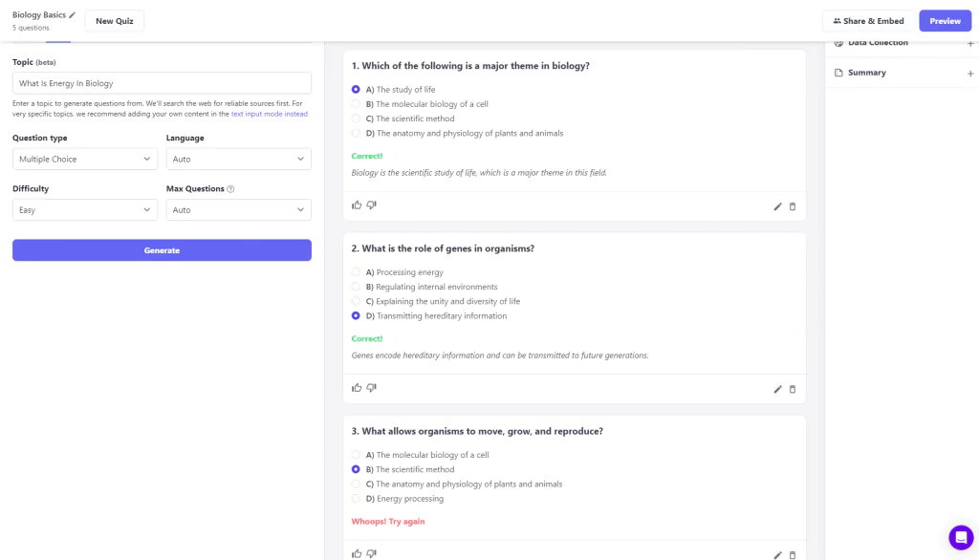The width and height of the screenshot is (979, 560).
Task: Open the Question type dropdown
Action: 84,160
